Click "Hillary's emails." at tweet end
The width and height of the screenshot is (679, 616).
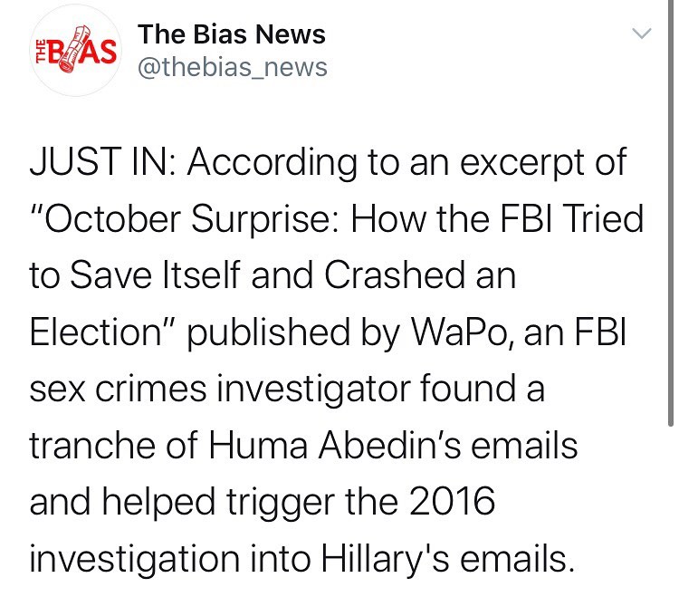click(x=448, y=559)
